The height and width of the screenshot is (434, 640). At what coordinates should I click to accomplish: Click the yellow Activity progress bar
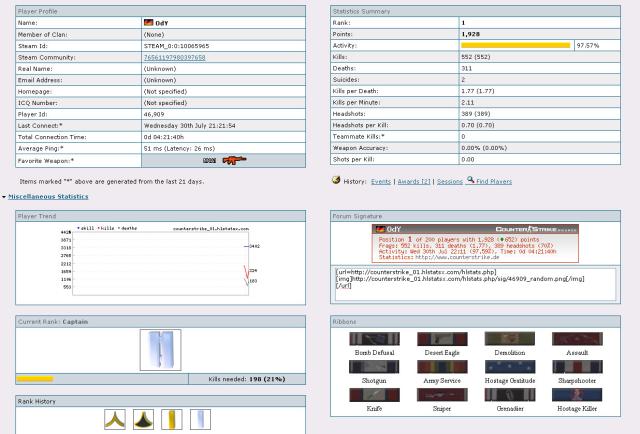pyautogui.click(x=515, y=45)
